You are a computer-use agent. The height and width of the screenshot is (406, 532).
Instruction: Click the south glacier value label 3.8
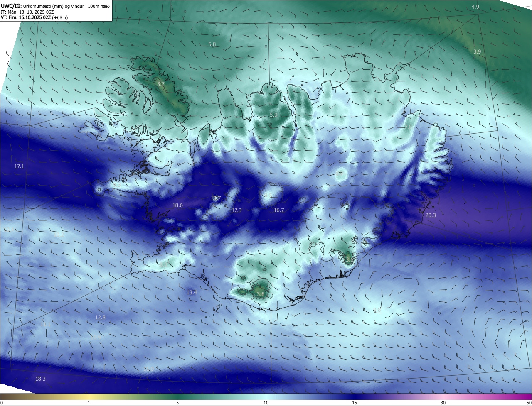pos(261,294)
